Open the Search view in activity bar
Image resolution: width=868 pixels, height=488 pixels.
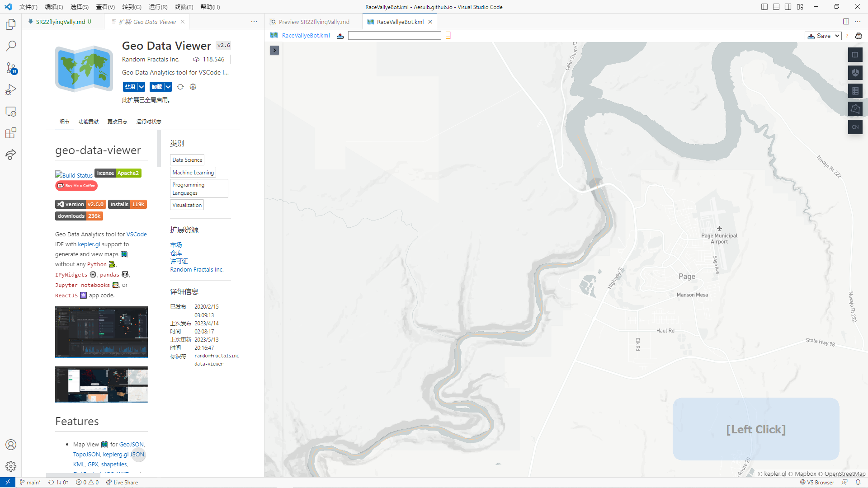pos(11,46)
